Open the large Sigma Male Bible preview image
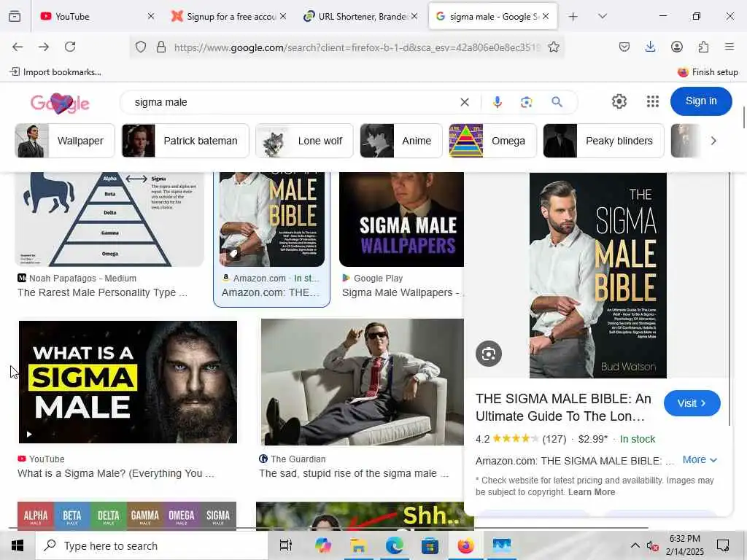The height and width of the screenshot is (560, 747). click(598, 275)
